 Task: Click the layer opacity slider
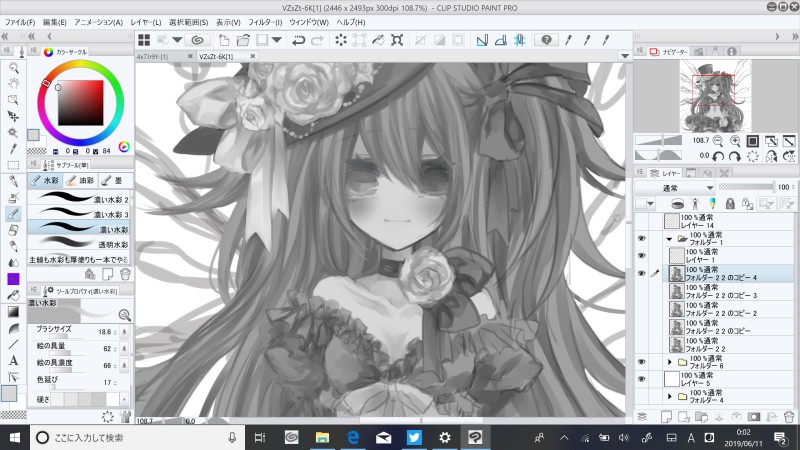(746, 187)
